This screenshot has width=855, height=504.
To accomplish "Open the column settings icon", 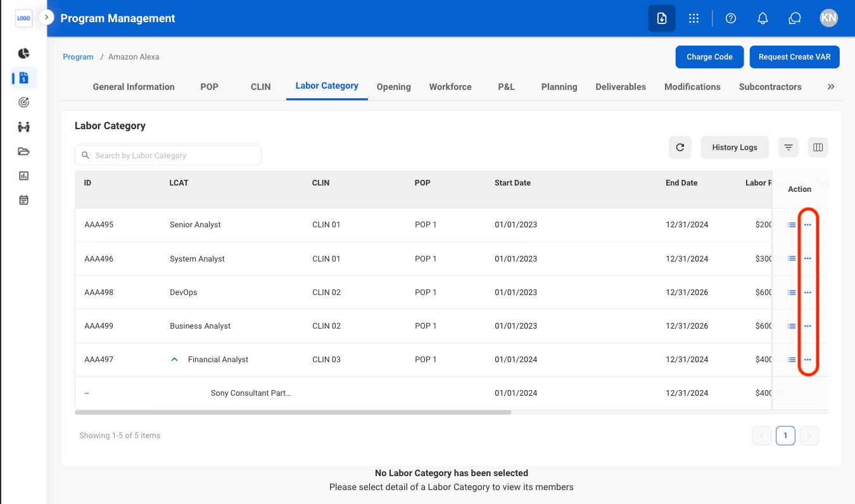I will (x=818, y=148).
